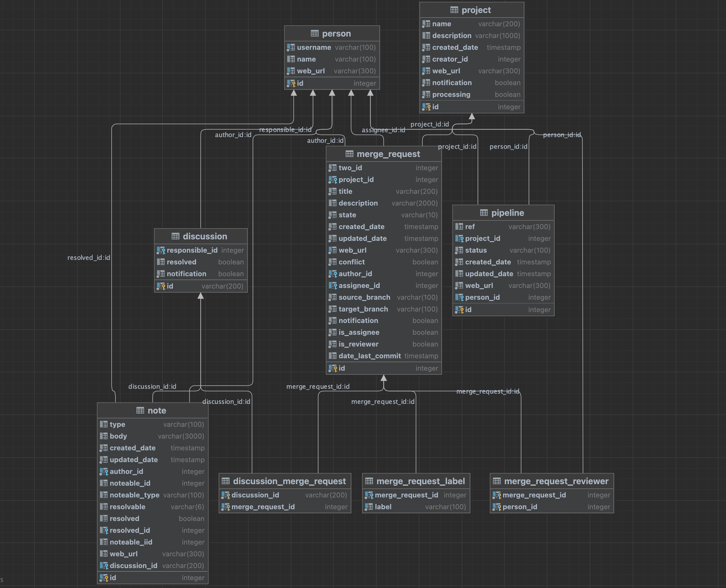The height and width of the screenshot is (588, 726).
Task: Select the note table header
Action: click(x=153, y=411)
